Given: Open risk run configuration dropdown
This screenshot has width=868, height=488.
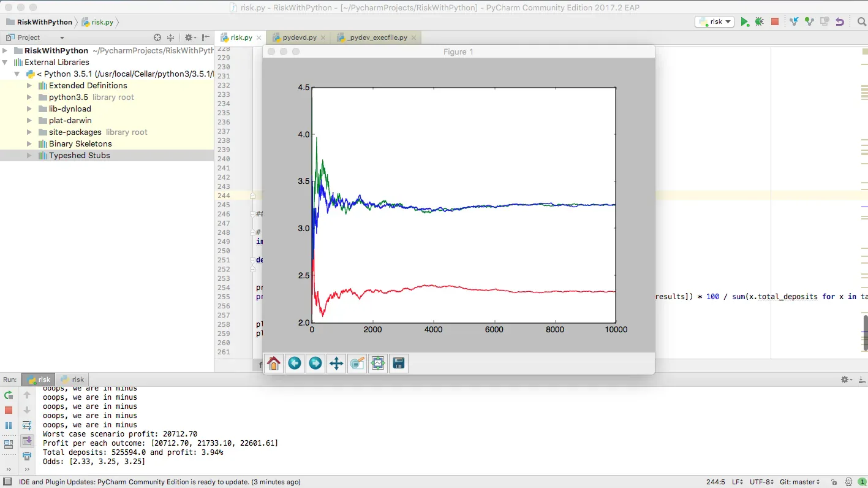Looking at the screenshot, I should coord(714,21).
